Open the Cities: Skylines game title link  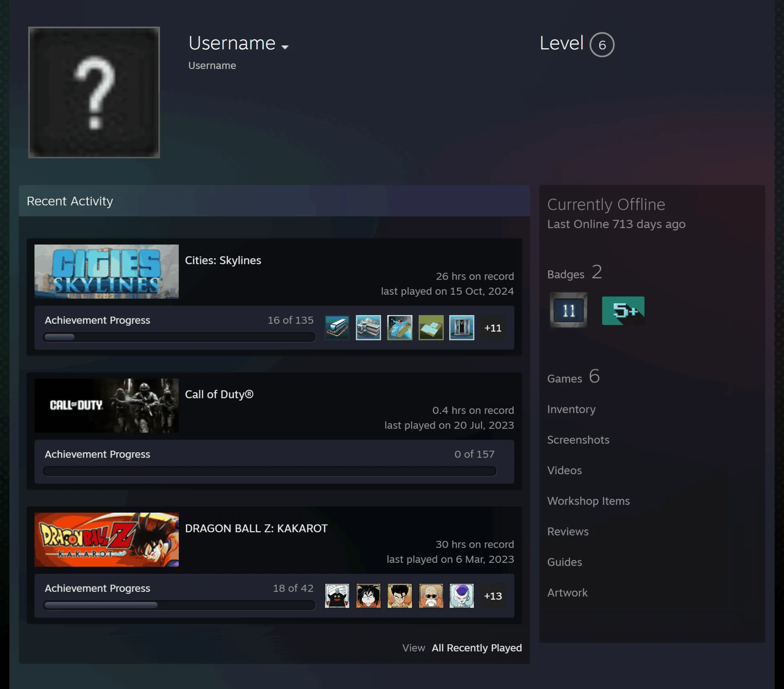coord(223,260)
